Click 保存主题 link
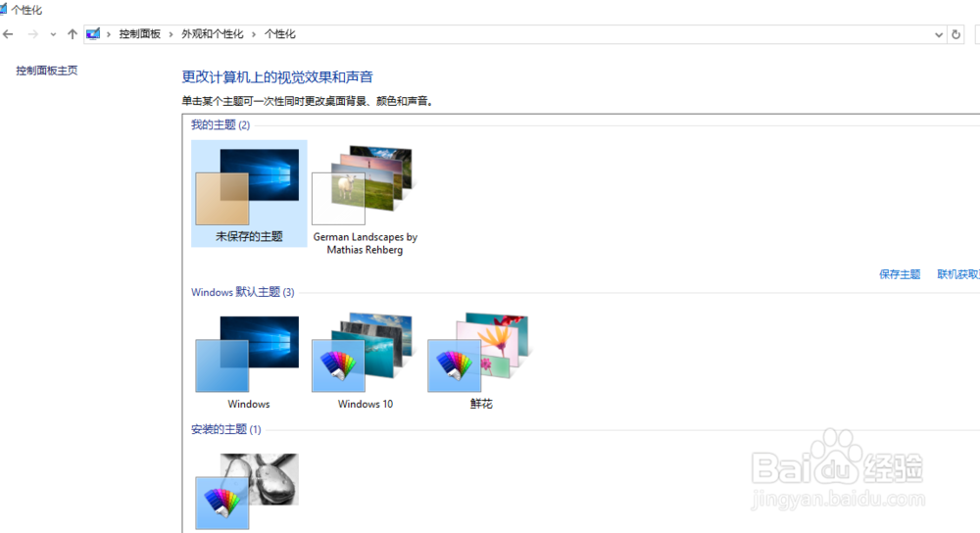 [900, 273]
